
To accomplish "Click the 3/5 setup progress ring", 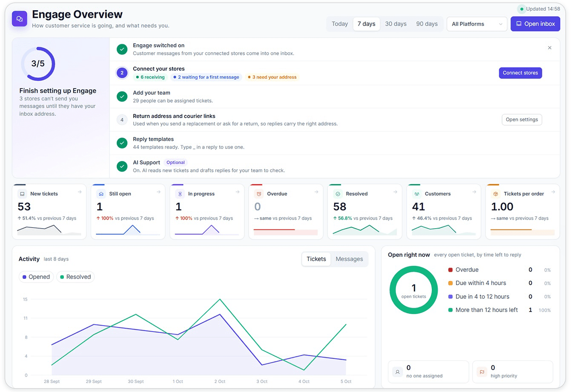I will [38, 64].
